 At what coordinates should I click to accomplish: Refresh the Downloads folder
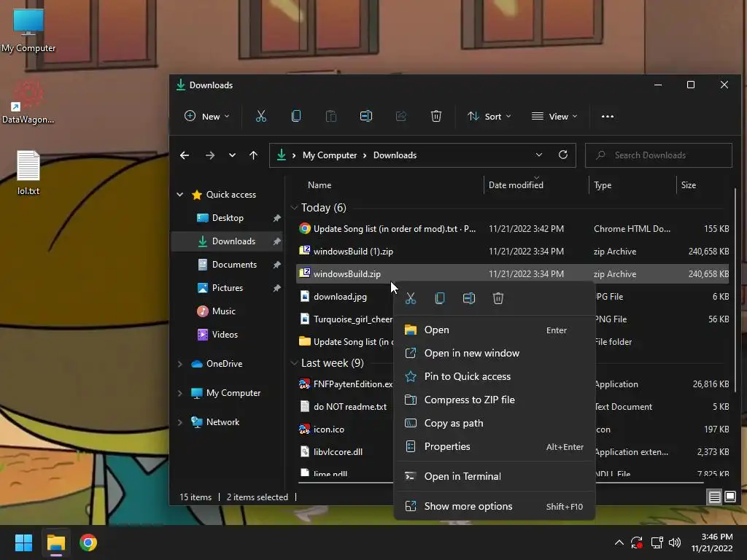(x=563, y=155)
